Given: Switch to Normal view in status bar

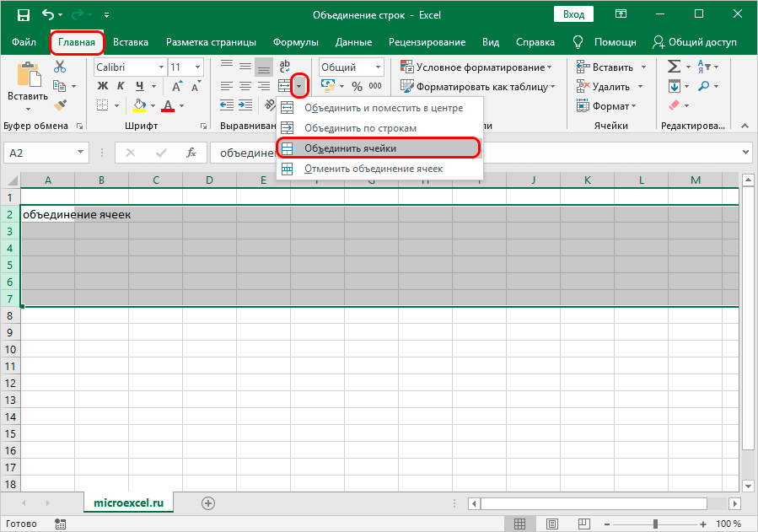Looking at the screenshot, I should tap(519, 524).
